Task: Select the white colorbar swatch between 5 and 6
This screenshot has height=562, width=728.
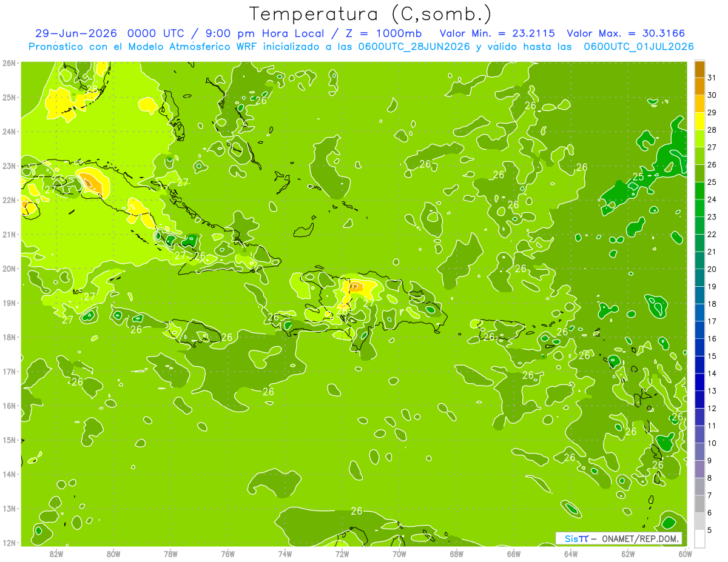Action: (x=699, y=521)
